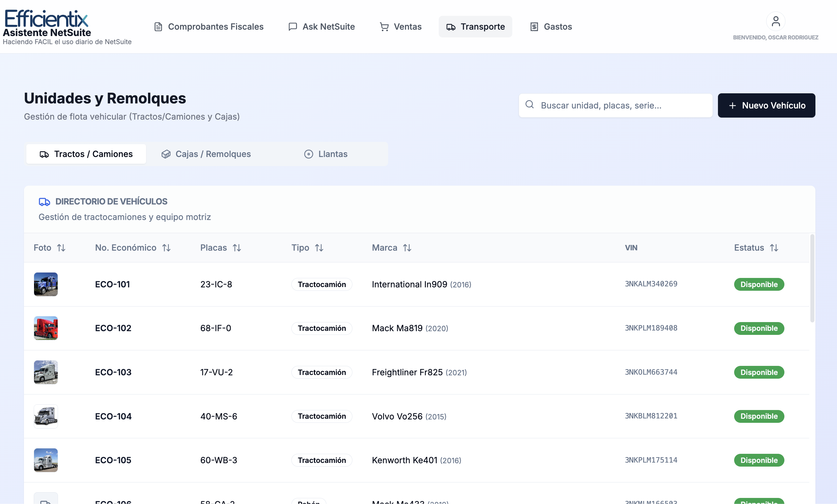
Task: Sort by No. Económico arrows icon
Action: coord(167,248)
